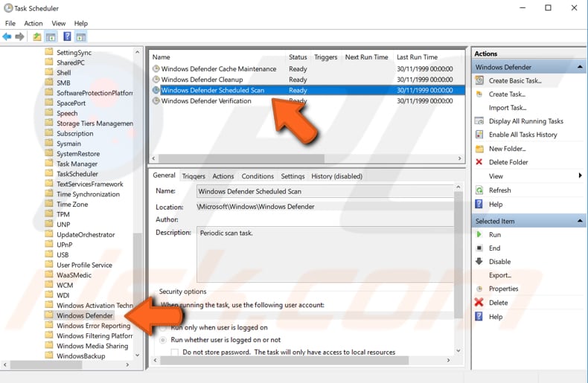Click the Export... action

500,275
